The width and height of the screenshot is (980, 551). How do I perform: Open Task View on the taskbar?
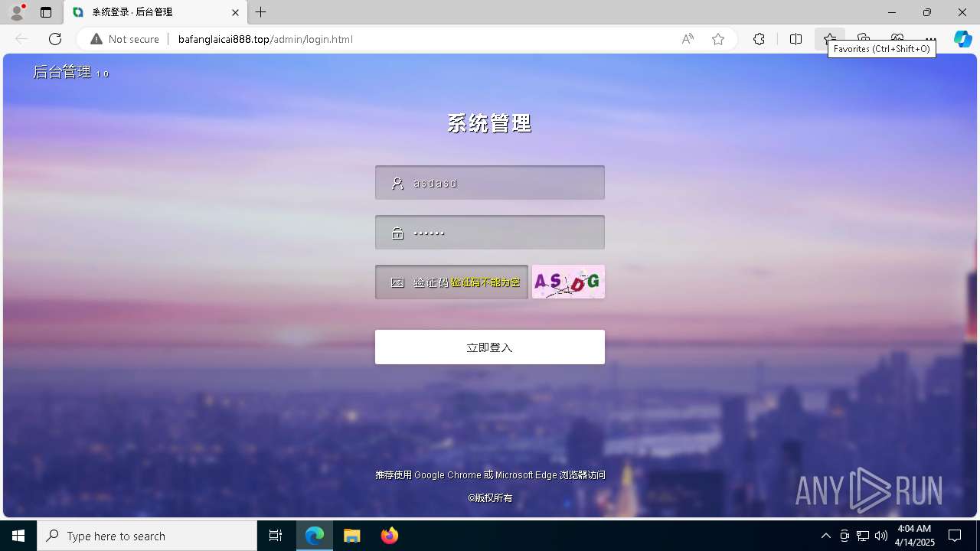click(x=276, y=536)
